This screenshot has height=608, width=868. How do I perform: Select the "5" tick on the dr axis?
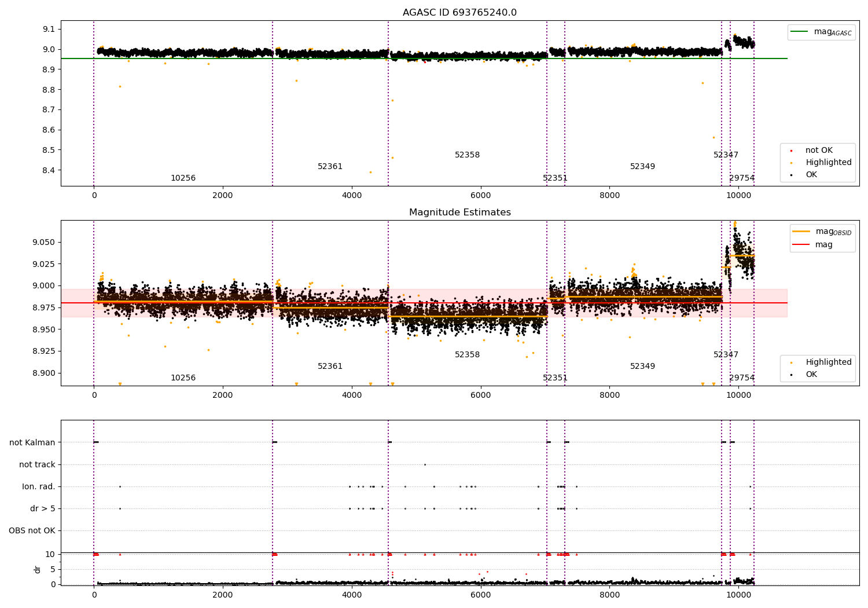pos(53,570)
